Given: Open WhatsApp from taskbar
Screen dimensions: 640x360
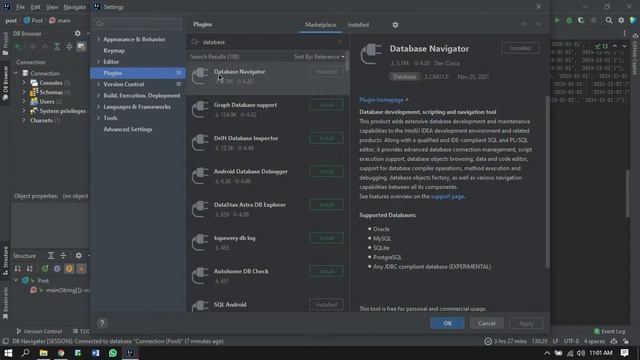Looking at the screenshot, I should pyautogui.click(x=113, y=353).
